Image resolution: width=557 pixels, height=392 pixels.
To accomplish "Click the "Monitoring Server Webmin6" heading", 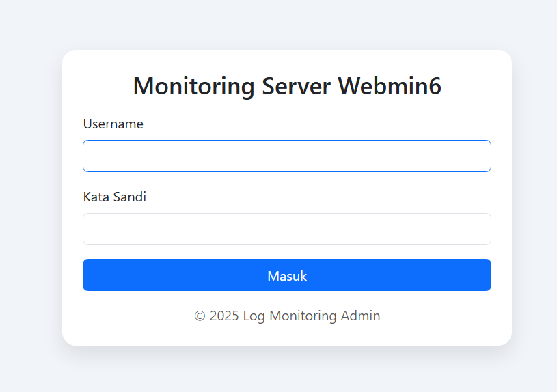I will click(286, 87).
